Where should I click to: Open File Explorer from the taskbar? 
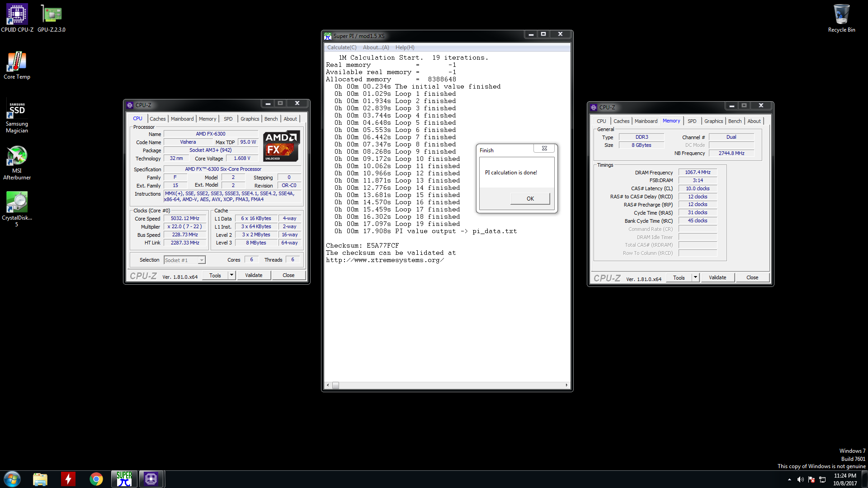click(x=40, y=479)
